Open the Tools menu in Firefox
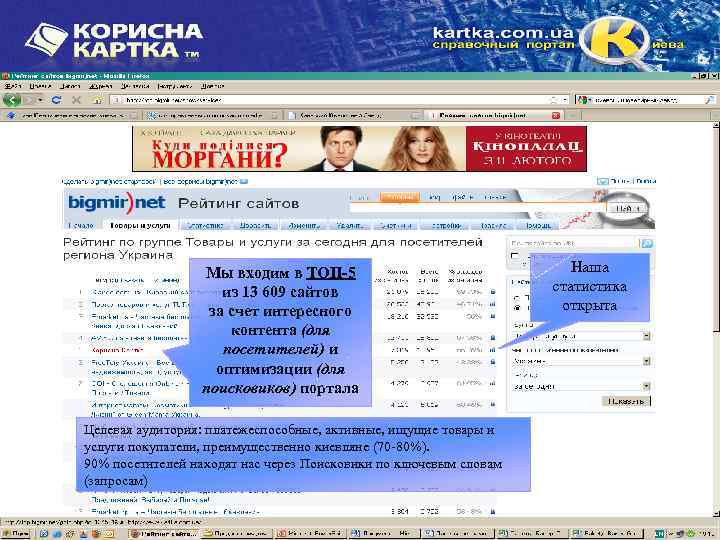Screen dimensions: 720x540 pos(174,86)
